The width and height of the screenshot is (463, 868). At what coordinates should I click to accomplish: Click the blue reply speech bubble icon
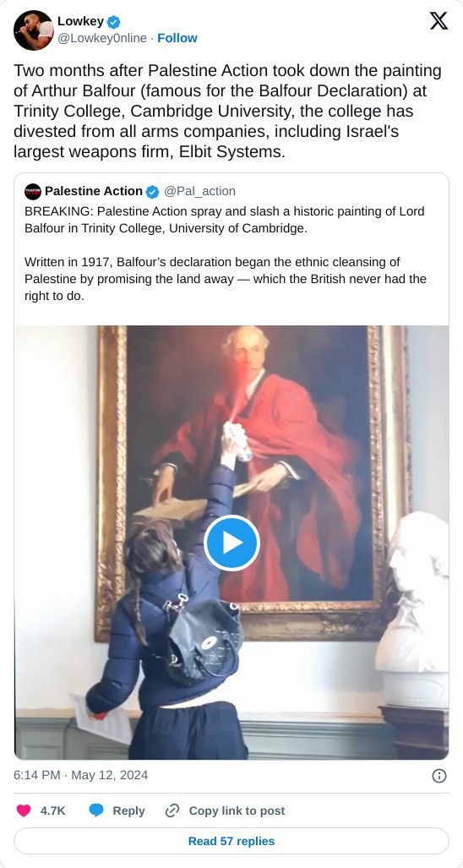[x=96, y=811]
